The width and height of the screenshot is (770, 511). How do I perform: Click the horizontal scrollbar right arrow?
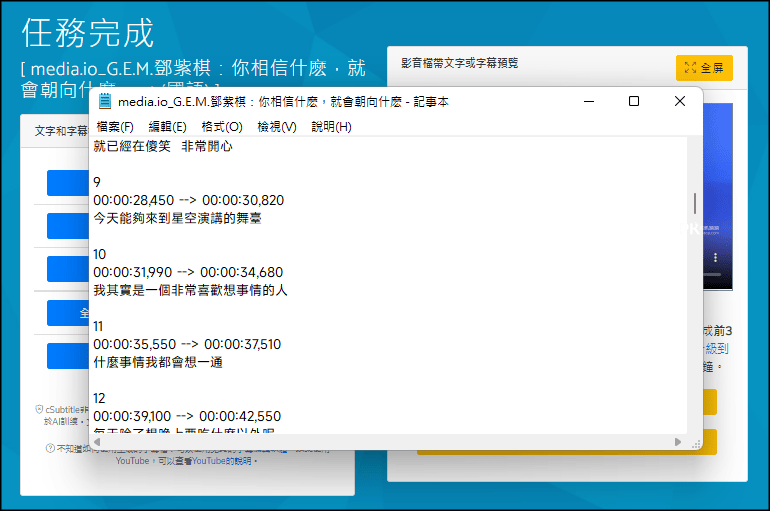[678, 442]
